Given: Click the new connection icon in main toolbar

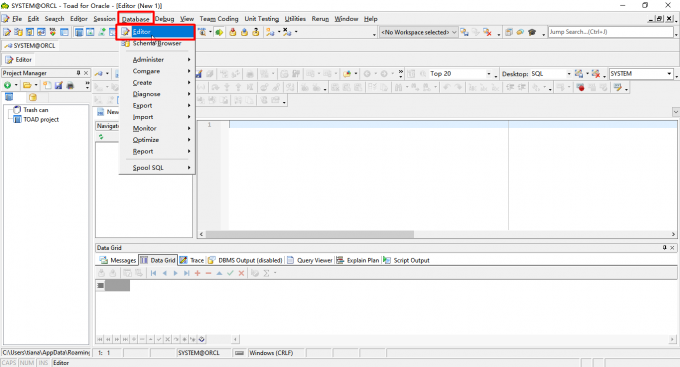Looking at the screenshot, I should 270,32.
